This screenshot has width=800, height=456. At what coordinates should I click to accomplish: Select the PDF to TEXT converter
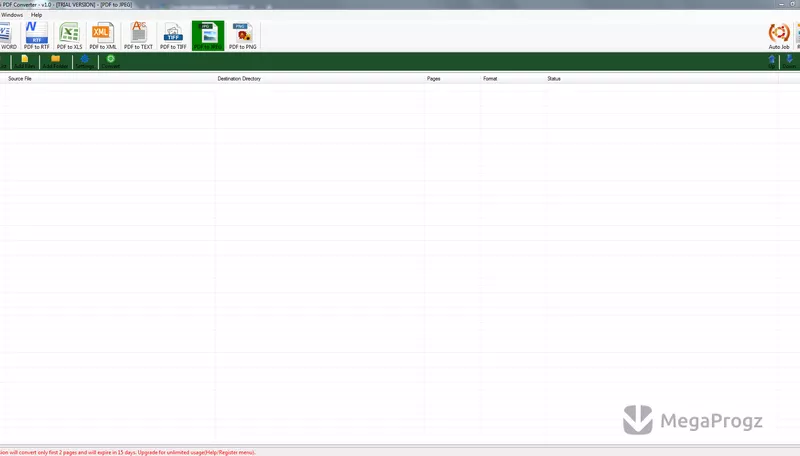tap(138, 36)
